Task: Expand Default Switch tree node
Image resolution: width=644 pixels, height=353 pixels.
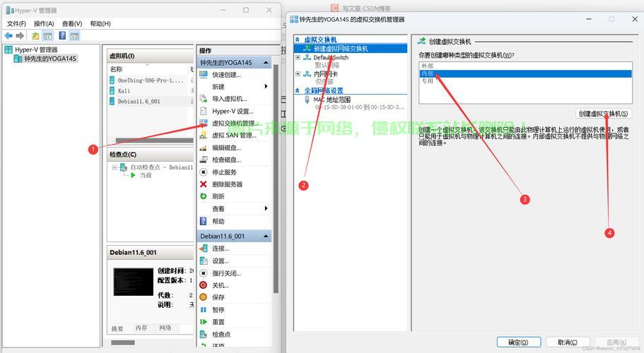Action: click(298, 57)
